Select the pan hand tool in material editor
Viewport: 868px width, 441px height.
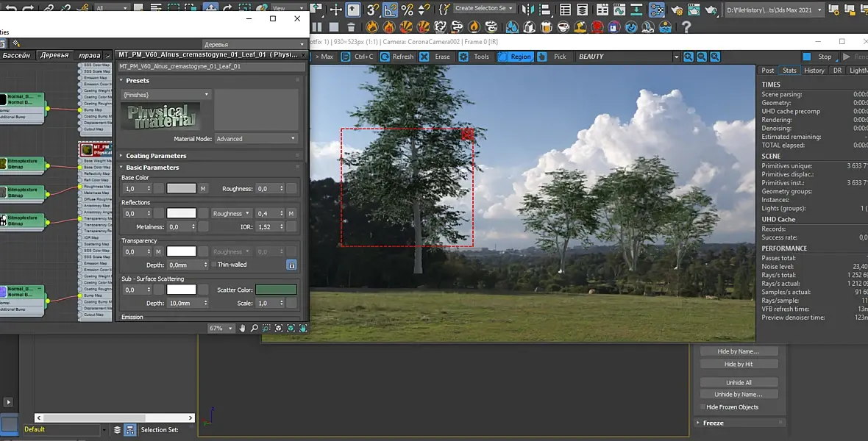click(x=242, y=329)
